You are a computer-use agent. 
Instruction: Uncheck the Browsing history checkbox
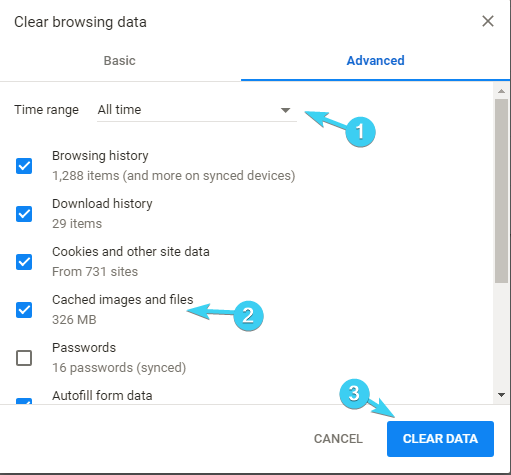point(24,166)
